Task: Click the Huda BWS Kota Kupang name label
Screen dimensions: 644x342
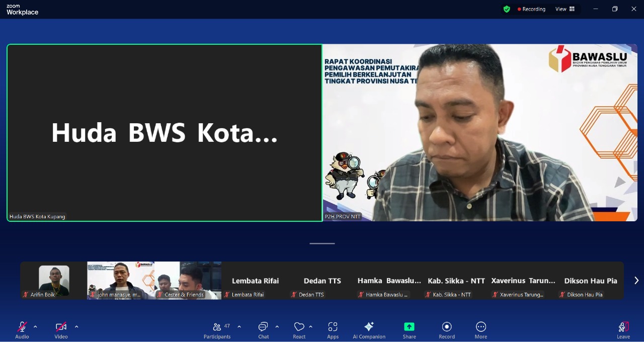Action: tap(37, 217)
